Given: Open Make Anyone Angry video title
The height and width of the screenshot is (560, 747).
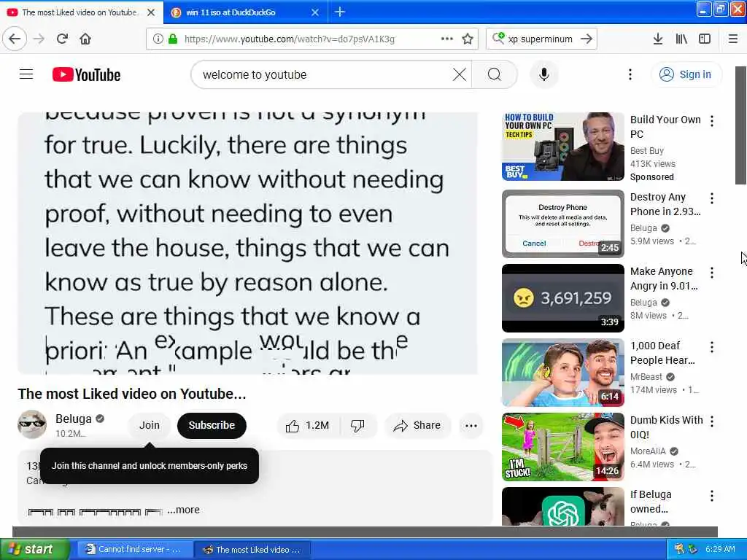Looking at the screenshot, I should tap(664, 279).
